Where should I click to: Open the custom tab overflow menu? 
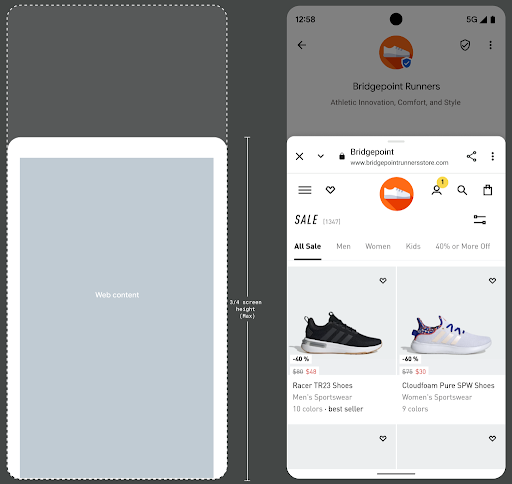[x=493, y=156]
